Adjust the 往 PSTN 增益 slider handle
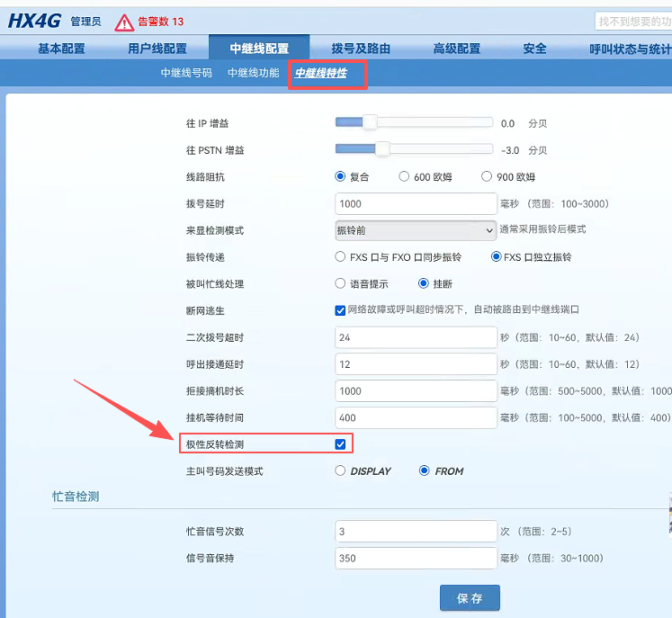Viewport: 672px width, 618px height. pyautogui.click(x=382, y=149)
